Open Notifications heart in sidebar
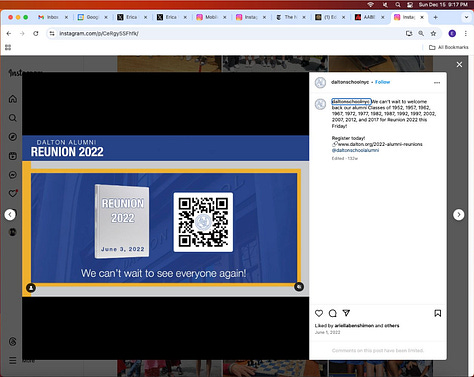The height and width of the screenshot is (377, 474). click(13, 193)
